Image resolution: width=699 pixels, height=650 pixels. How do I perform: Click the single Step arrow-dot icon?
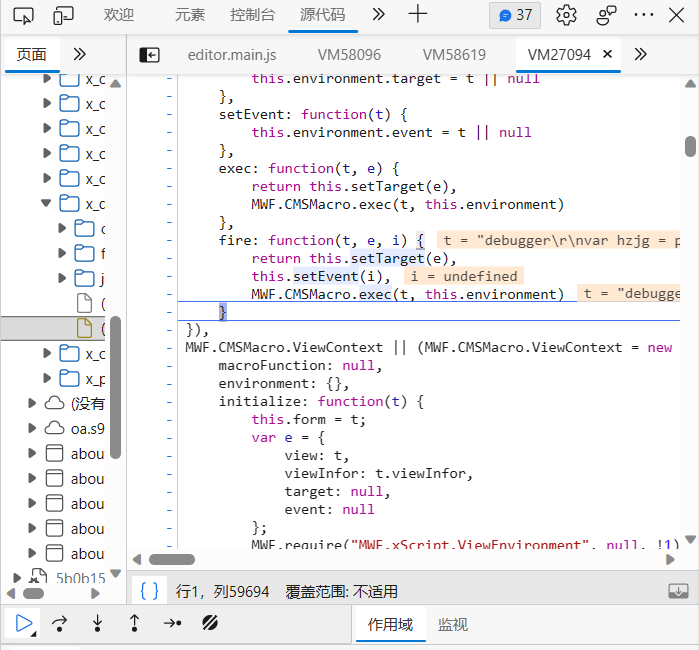click(x=172, y=624)
